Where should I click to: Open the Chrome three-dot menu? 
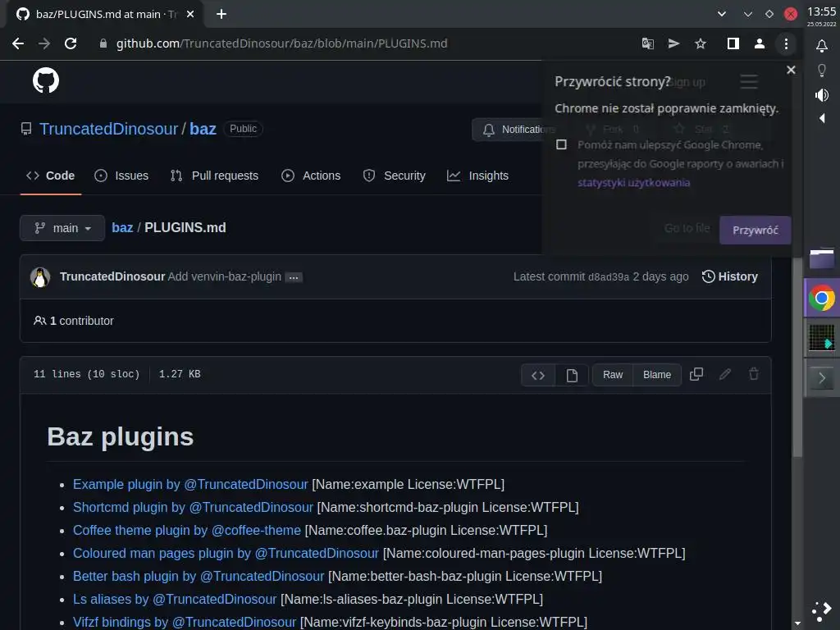[x=786, y=44]
